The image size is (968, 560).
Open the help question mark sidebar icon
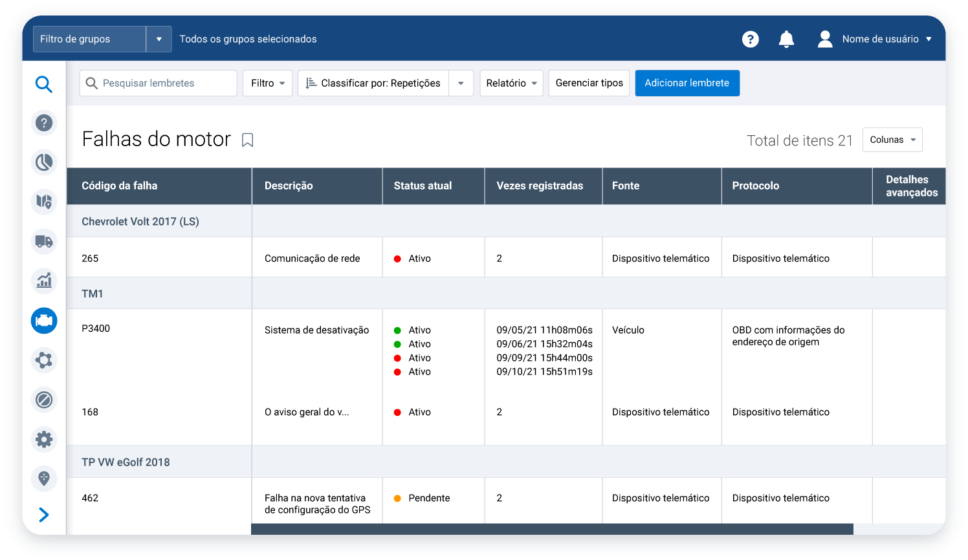coord(44,123)
